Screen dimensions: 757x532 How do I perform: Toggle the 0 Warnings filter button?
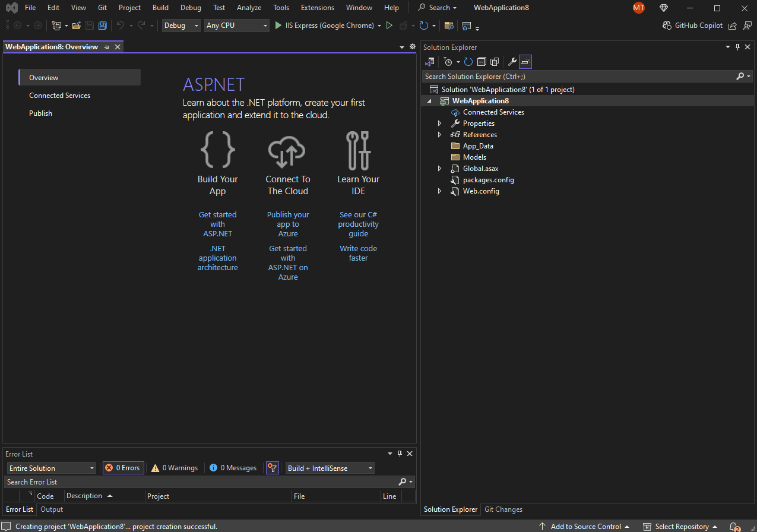click(x=175, y=468)
